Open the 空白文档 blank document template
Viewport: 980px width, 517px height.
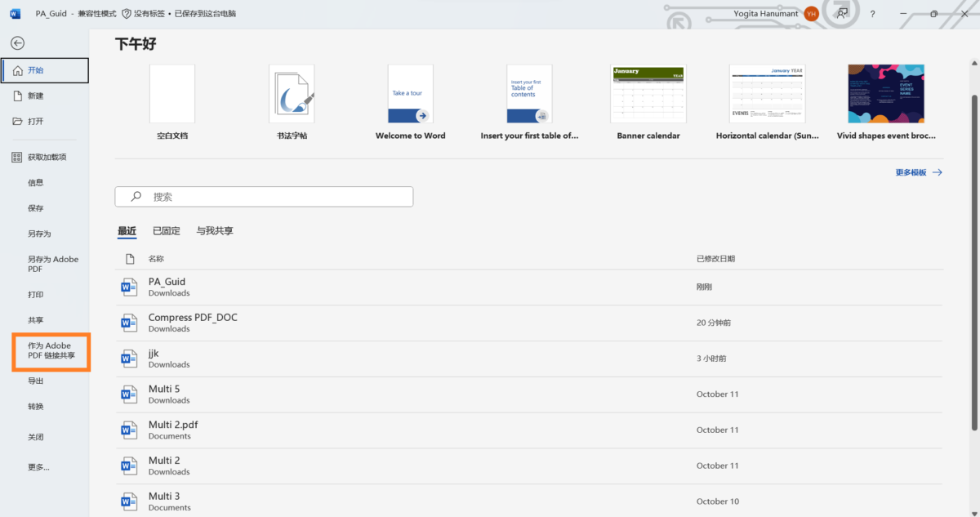172,103
